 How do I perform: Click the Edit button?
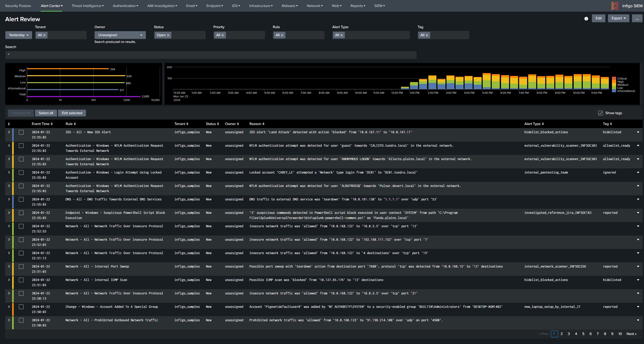(598, 18)
